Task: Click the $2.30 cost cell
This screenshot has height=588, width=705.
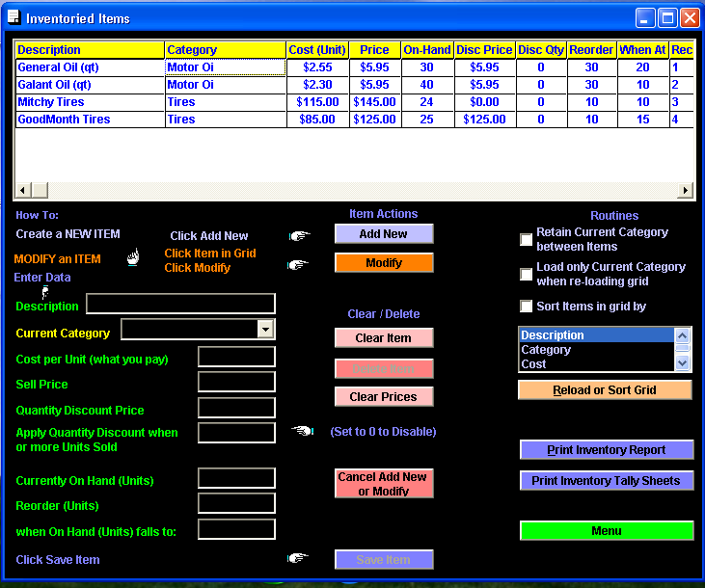Action: click(x=317, y=85)
